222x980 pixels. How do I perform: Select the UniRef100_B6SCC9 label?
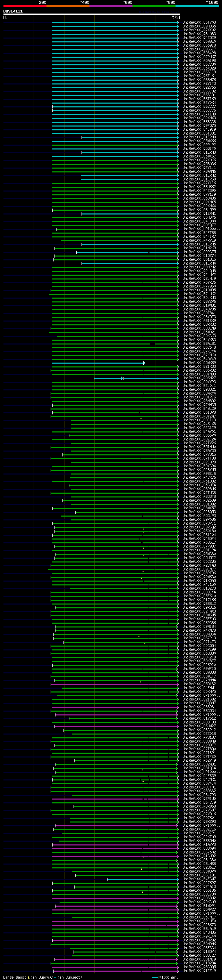199,72
